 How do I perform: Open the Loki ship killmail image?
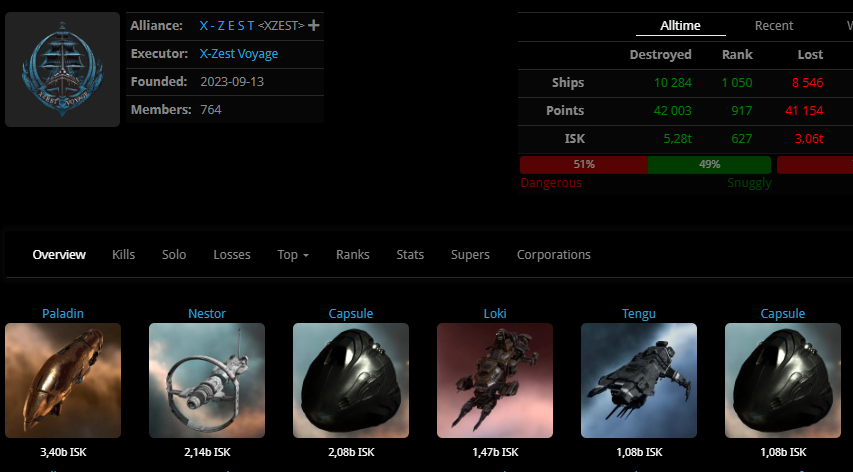pyautogui.click(x=495, y=380)
